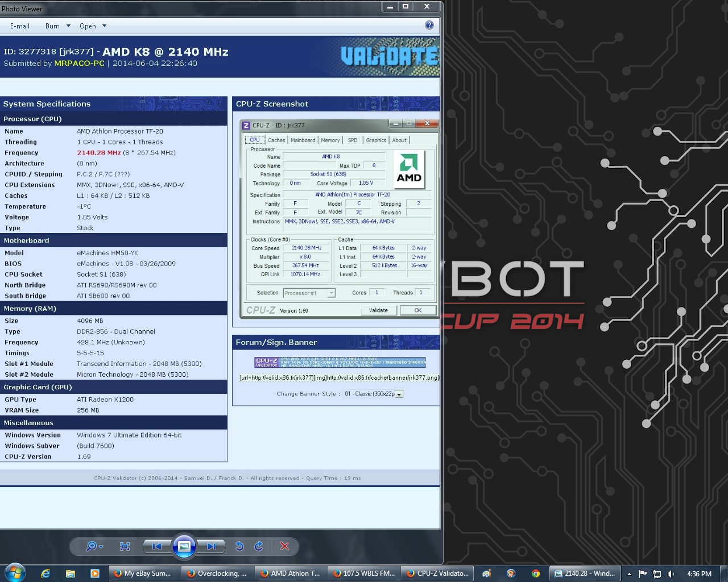Open the Burn menu
Screen dimensions: 728x582
click(52, 26)
